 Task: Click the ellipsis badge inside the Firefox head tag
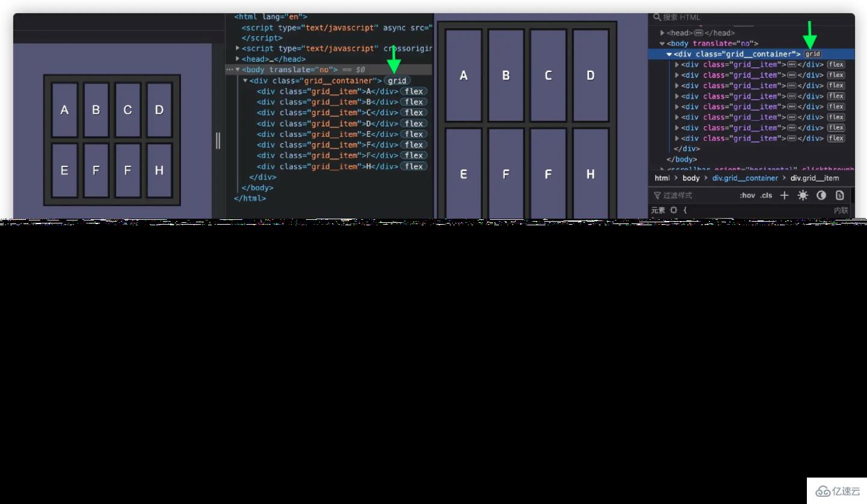pos(699,33)
